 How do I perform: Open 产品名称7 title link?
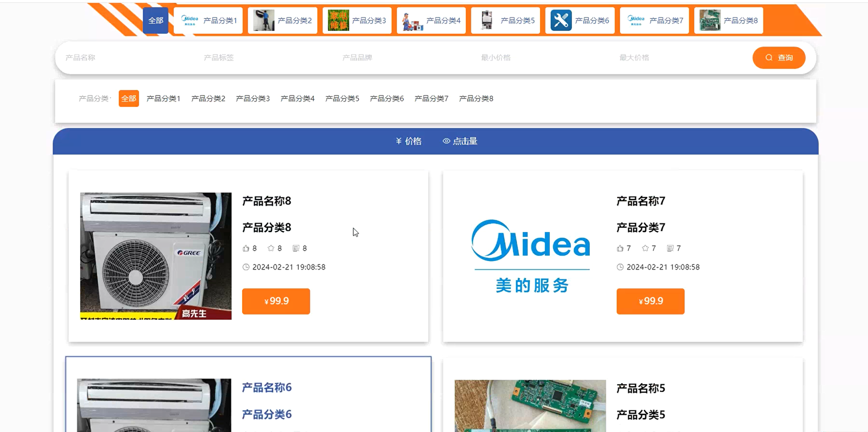coord(641,201)
